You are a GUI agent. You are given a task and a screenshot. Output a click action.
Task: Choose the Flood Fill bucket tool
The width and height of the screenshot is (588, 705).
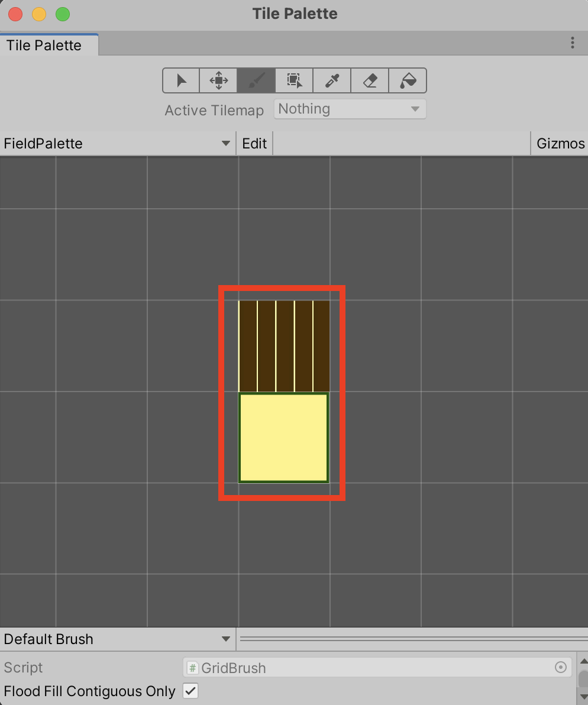pyautogui.click(x=408, y=80)
